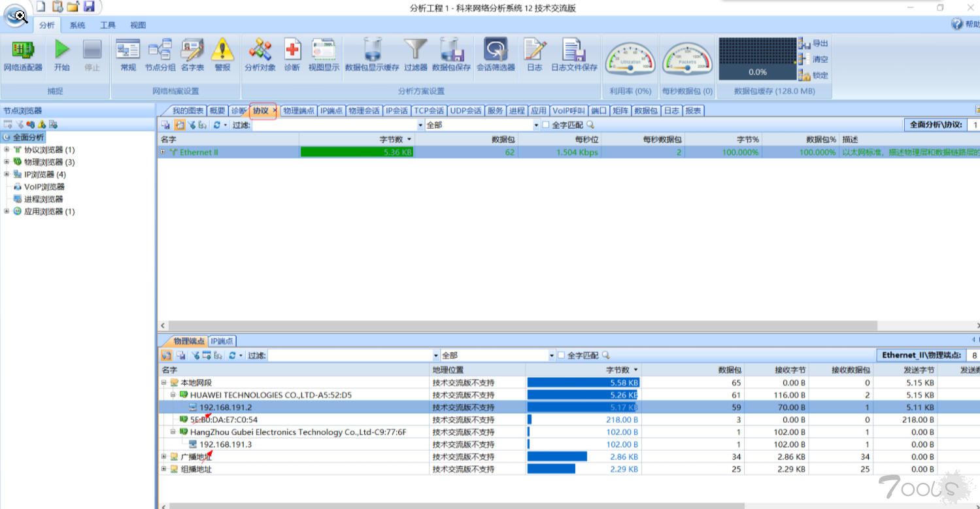Open 警报 alarm settings
The height and width of the screenshot is (509, 980).
pos(223,56)
